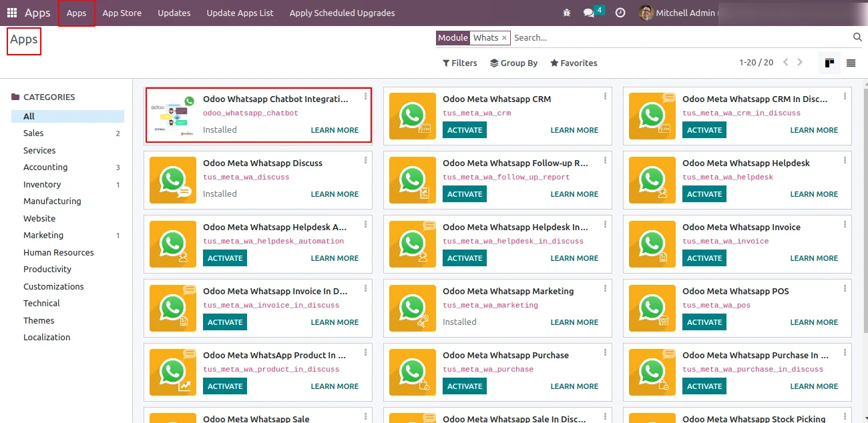Viewport: 868px width, 423px height.
Task: Select the Themes category
Action: pyautogui.click(x=67, y=320)
